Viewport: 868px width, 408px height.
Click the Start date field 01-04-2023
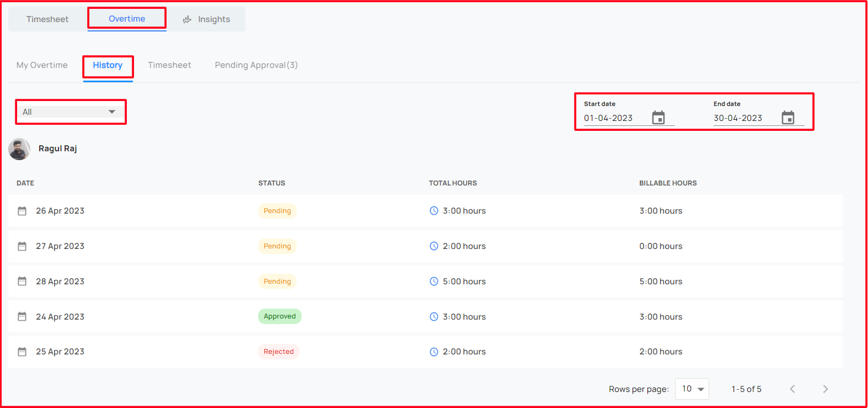[629, 118]
